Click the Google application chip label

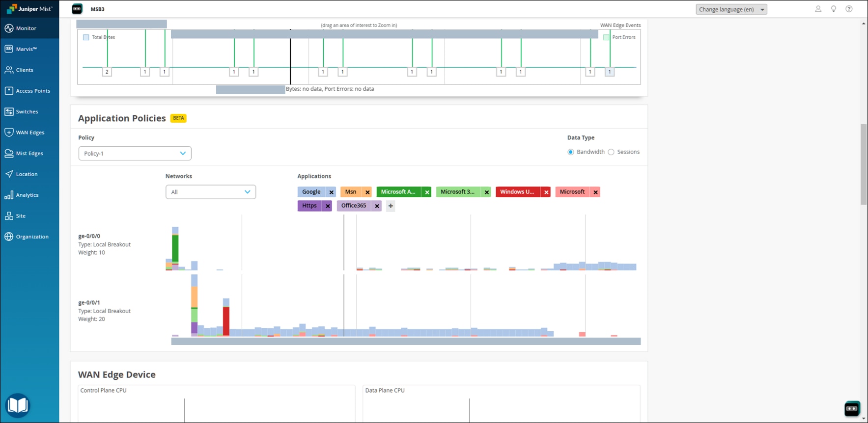tap(311, 192)
